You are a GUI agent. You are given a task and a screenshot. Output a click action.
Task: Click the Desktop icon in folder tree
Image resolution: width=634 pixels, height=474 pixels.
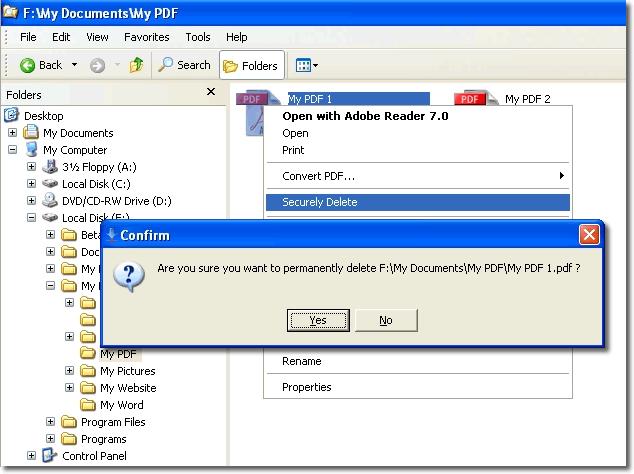coord(13,116)
